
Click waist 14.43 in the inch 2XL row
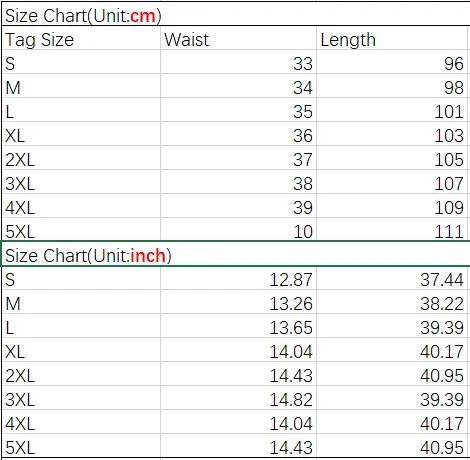click(x=238, y=374)
